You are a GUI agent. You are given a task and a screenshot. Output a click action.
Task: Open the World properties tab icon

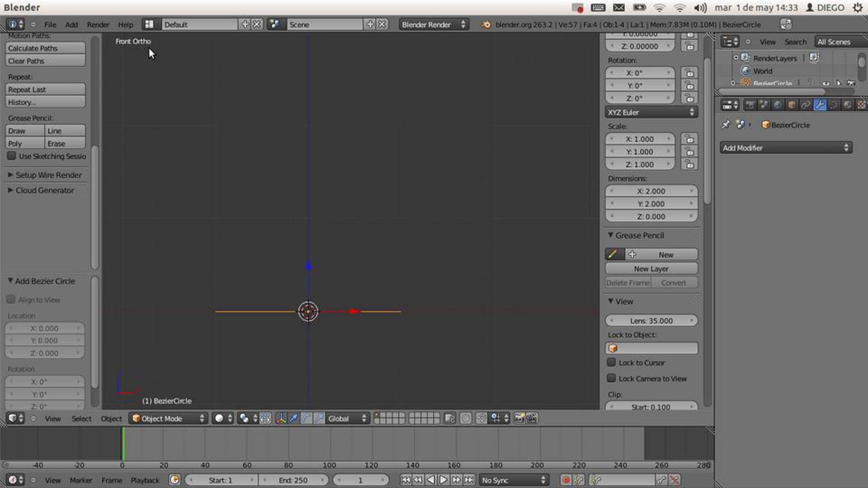click(778, 105)
